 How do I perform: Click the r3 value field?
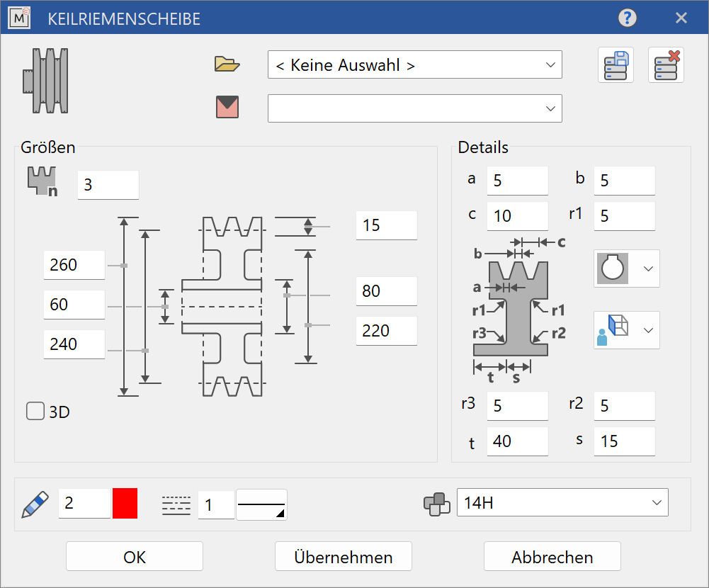tap(518, 406)
